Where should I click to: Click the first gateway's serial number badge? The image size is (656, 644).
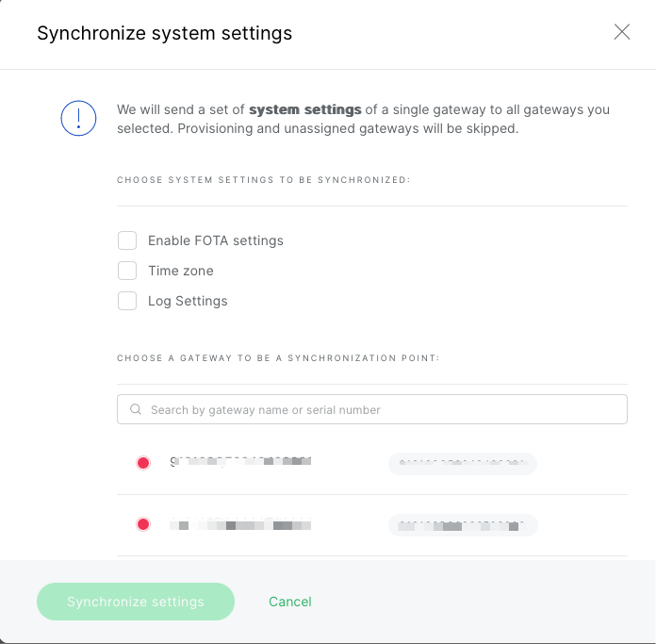463,463
